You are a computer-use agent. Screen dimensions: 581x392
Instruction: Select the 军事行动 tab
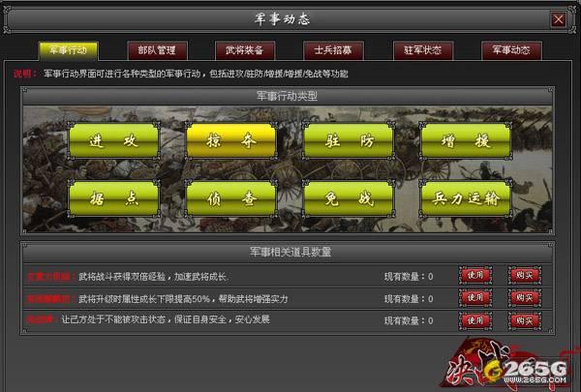point(69,50)
